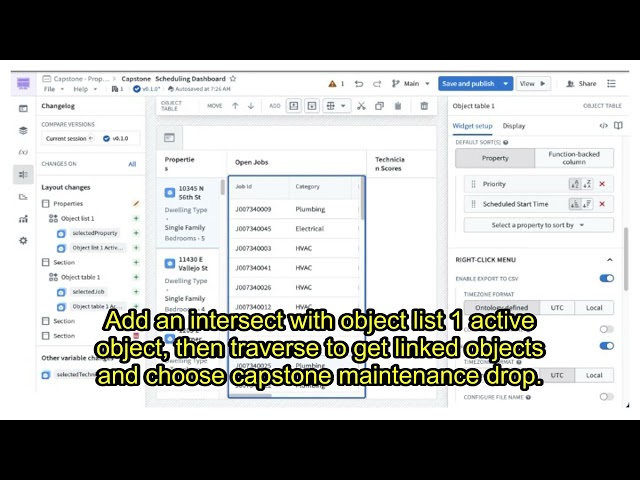Viewport: 640px width, 480px height.
Task: Set Scheduled Start Time sort to descending
Action: (x=587, y=204)
